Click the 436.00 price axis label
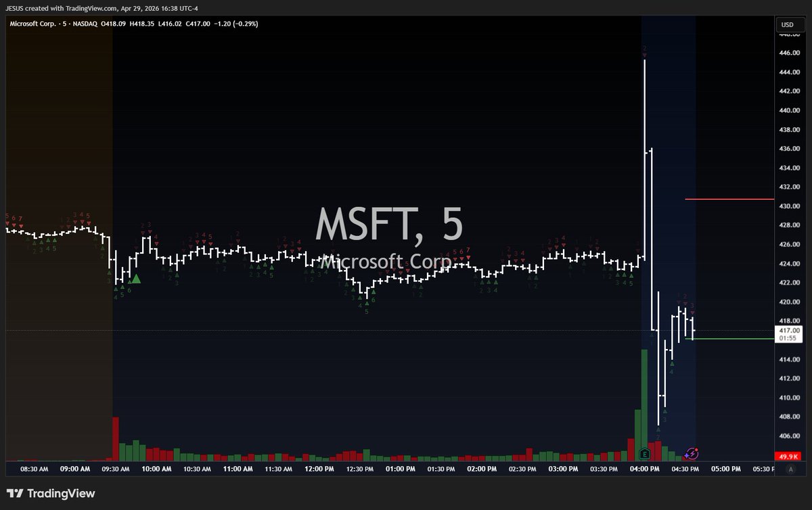Image resolution: width=812 pixels, height=510 pixels. [x=789, y=149]
